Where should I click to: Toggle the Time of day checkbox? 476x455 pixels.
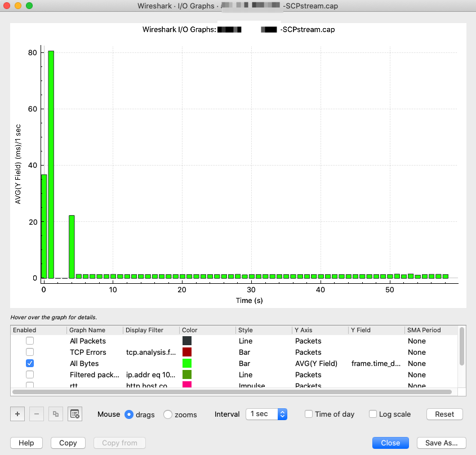[x=309, y=414]
